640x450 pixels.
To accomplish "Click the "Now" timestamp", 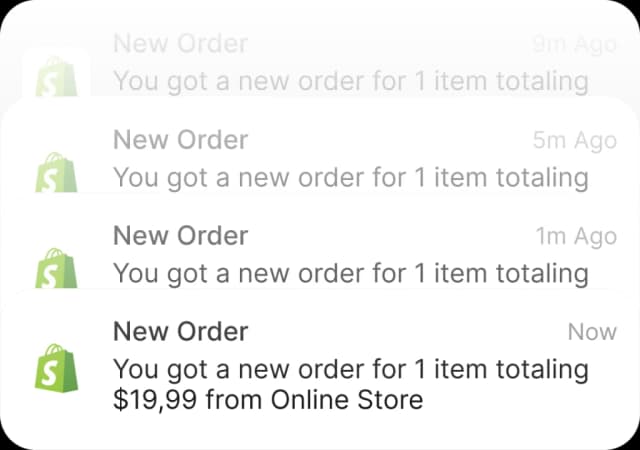I will click(592, 332).
